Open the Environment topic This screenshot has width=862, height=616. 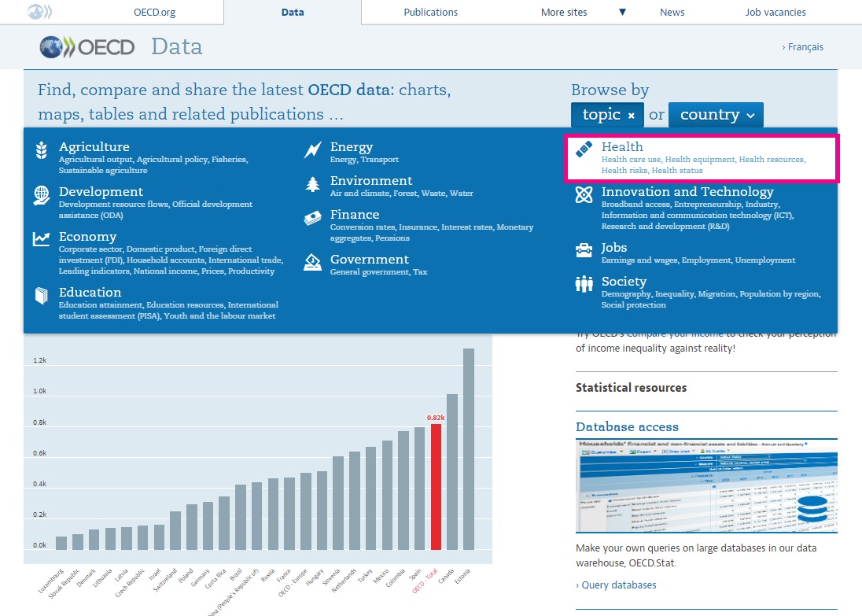click(371, 180)
